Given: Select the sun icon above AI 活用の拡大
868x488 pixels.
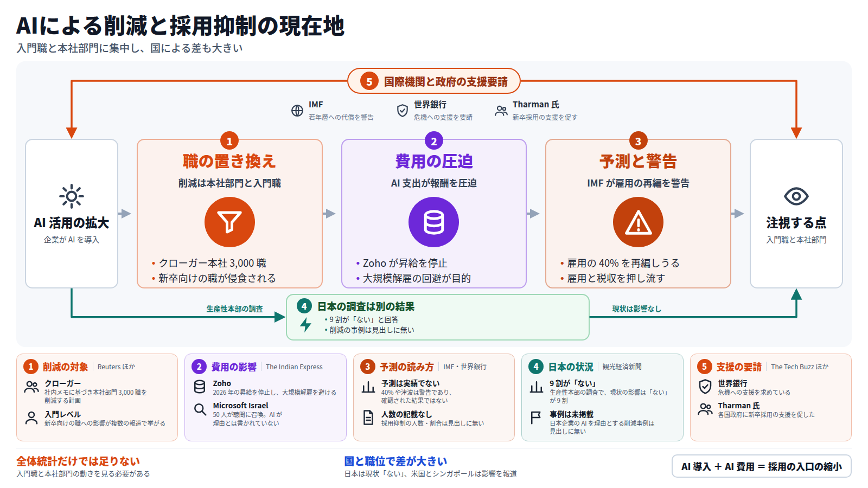Looking at the screenshot, I should pyautogui.click(x=72, y=196).
